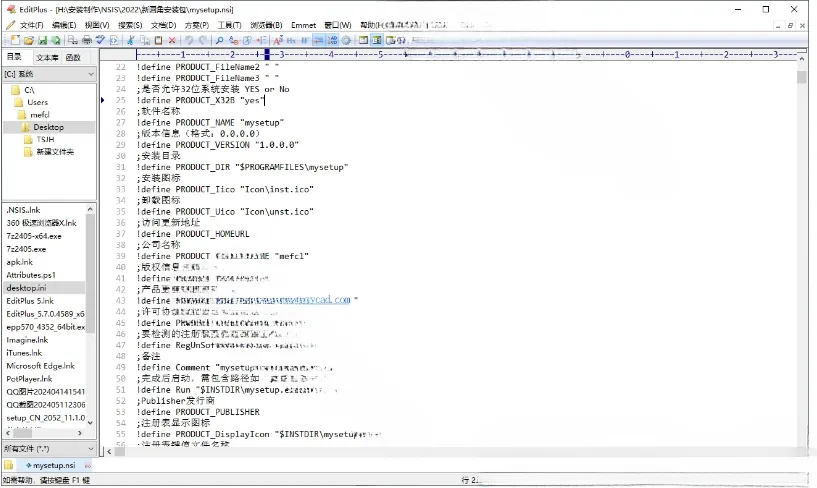Screen dimensions: 817x488
Task: Open the 视图(V) menu
Action: 97,25
